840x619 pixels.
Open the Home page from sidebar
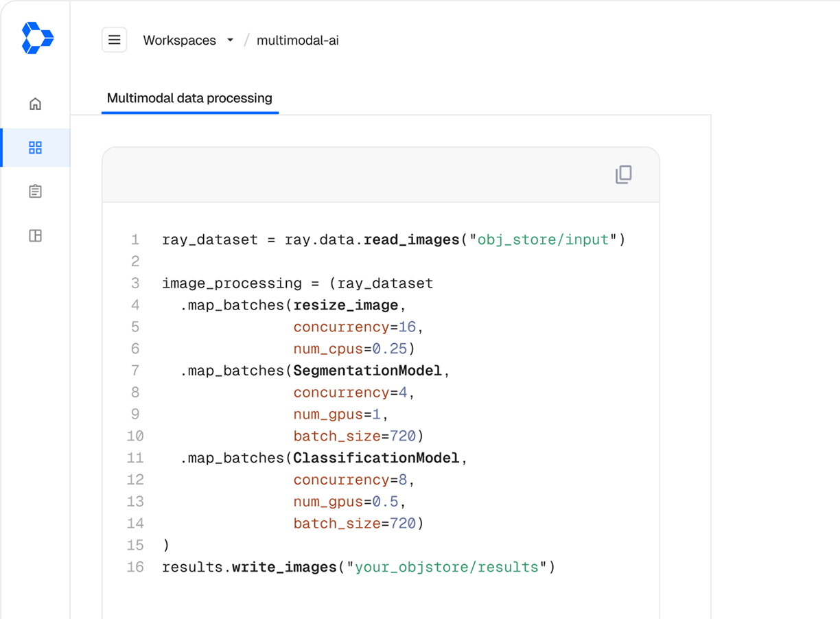[x=35, y=103]
